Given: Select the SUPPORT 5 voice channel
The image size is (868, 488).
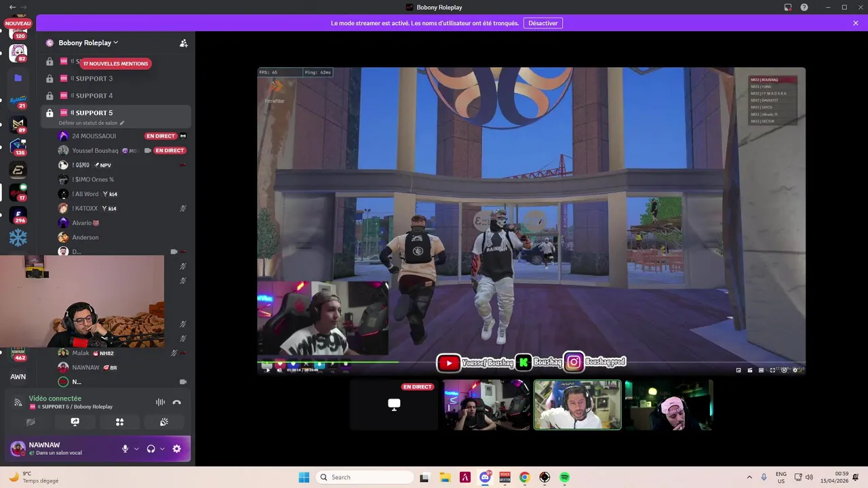Looking at the screenshot, I should pyautogui.click(x=115, y=113).
